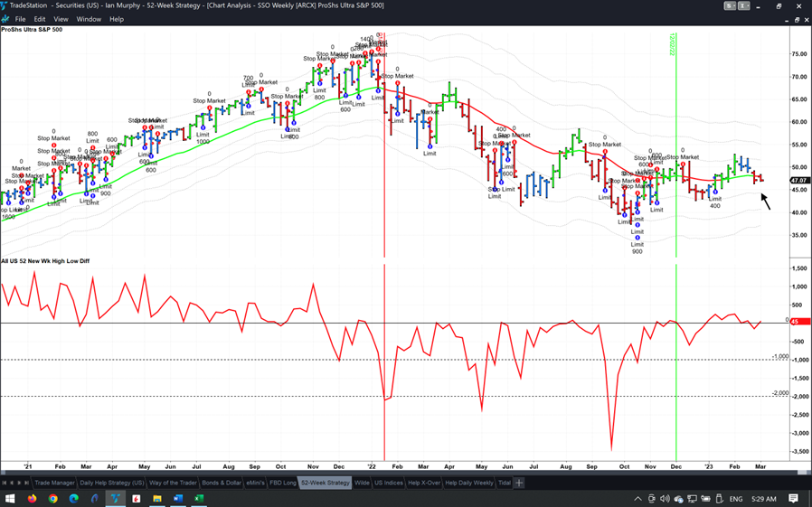This screenshot has height=507, width=812.
Task: Launch Firefox from the taskbar
Action: [33, 499]
